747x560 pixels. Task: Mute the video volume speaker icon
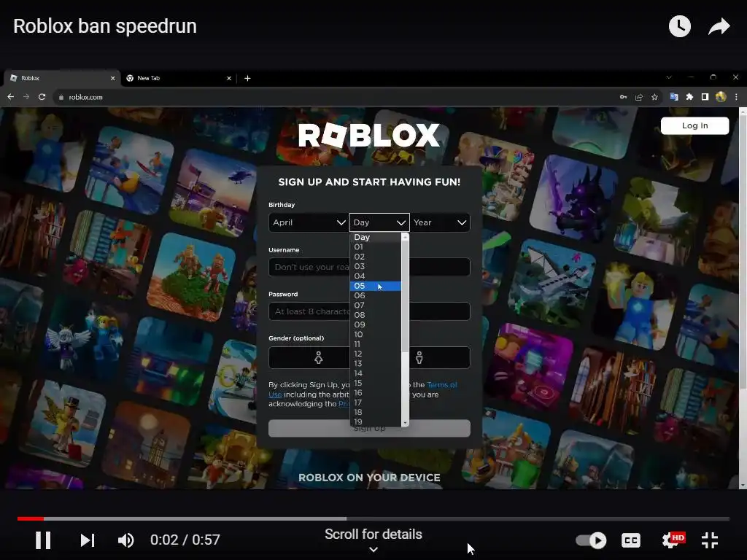tap(125, 540)
